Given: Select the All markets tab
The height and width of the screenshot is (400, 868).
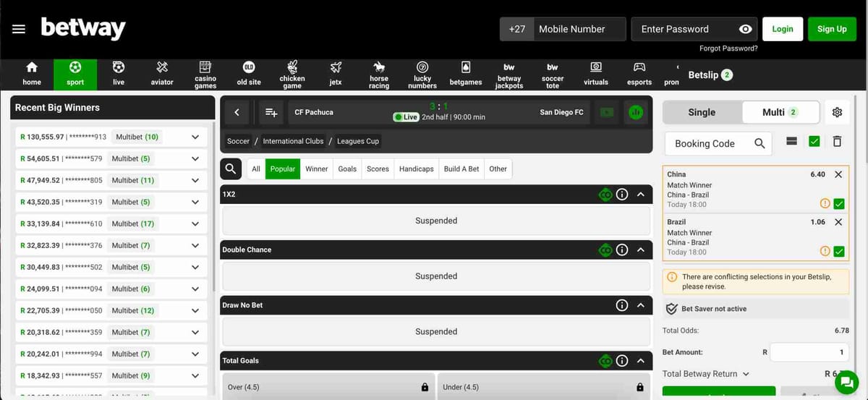Looking at the screenshot, I should point(256,169).
